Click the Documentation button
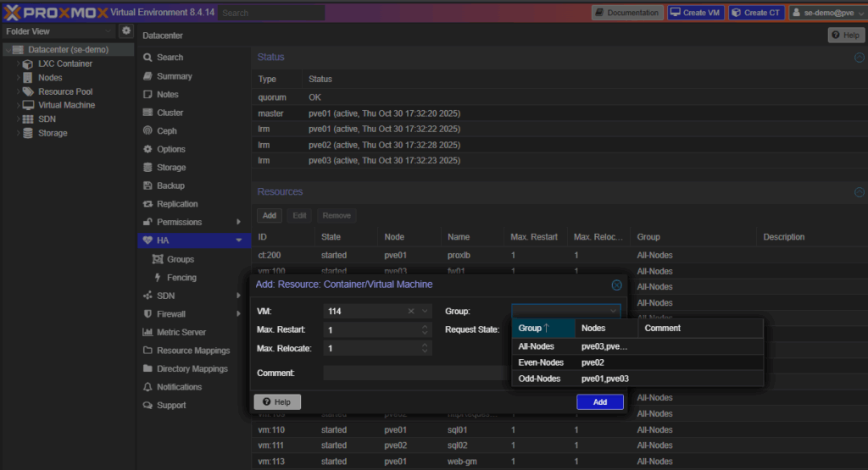Screen dimensions: 868x470 tap(627, 12)
